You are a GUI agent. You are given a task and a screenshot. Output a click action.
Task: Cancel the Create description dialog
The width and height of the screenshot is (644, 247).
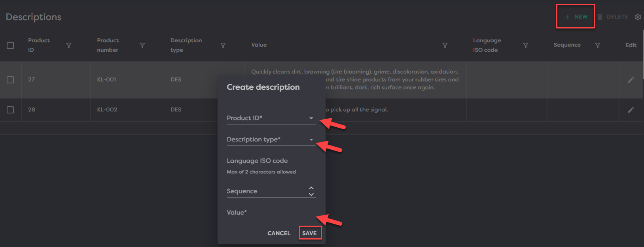[x=278, y=233]
